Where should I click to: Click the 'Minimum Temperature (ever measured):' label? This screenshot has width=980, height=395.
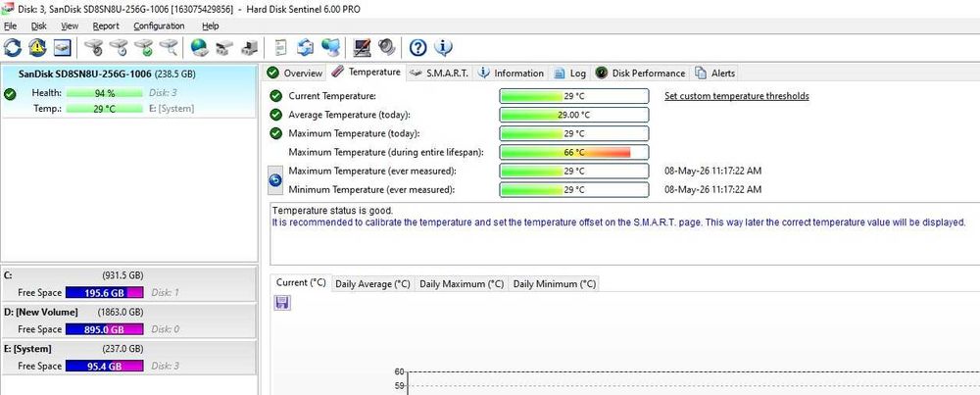pyautogui.click(x=371, y=189)
